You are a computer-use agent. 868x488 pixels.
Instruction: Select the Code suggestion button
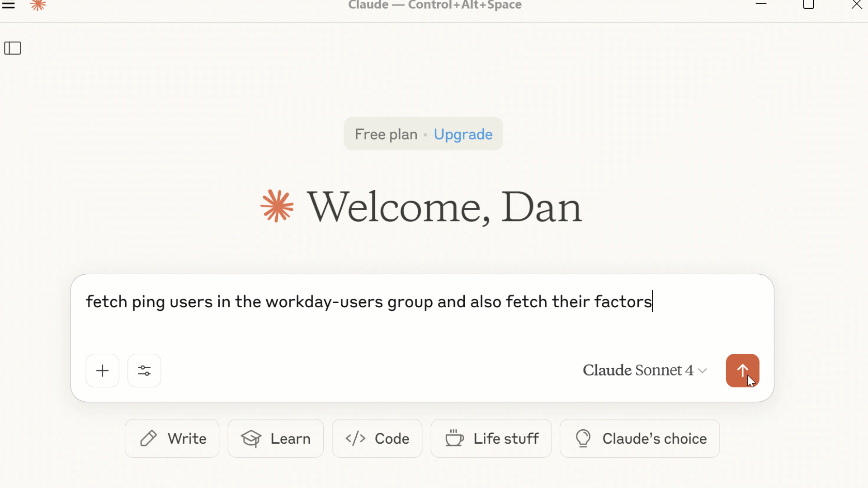pos(377,438)
